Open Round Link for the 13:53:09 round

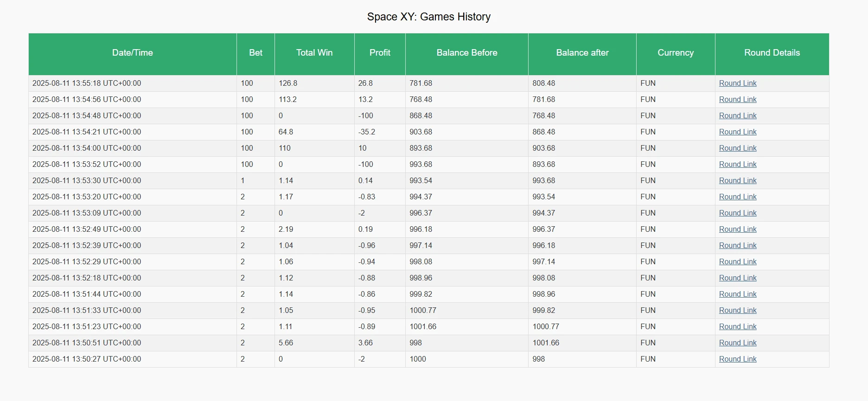coord(738,213)
